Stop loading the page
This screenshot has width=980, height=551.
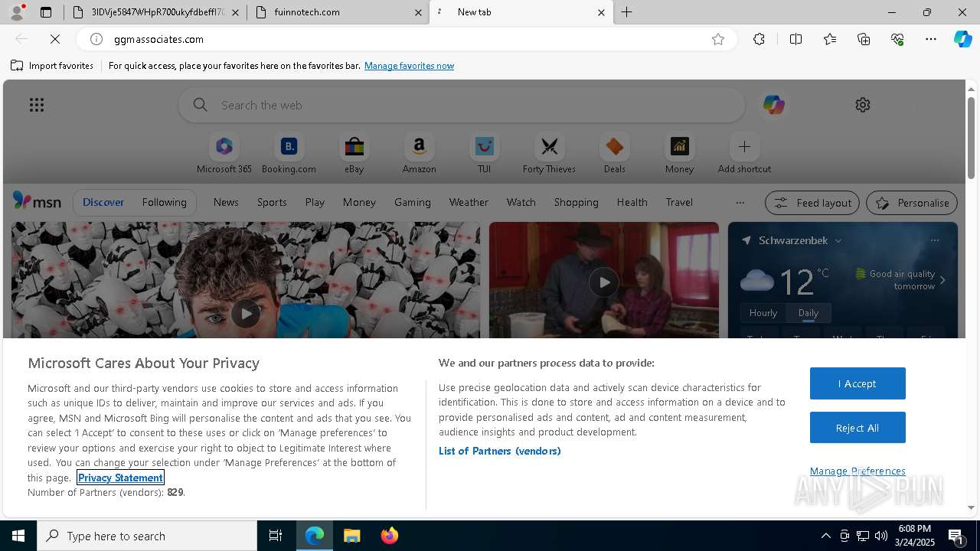click(x=55, y=39)
